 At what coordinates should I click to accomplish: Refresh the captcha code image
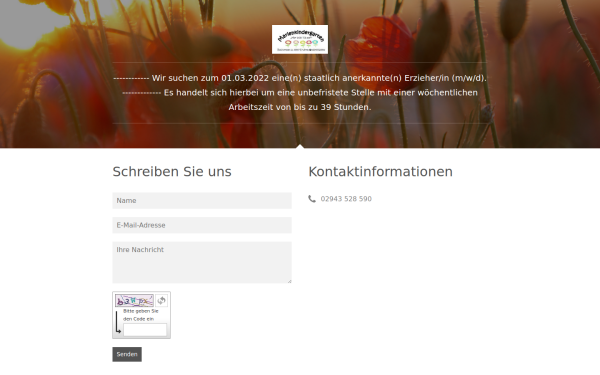[161, 300]
